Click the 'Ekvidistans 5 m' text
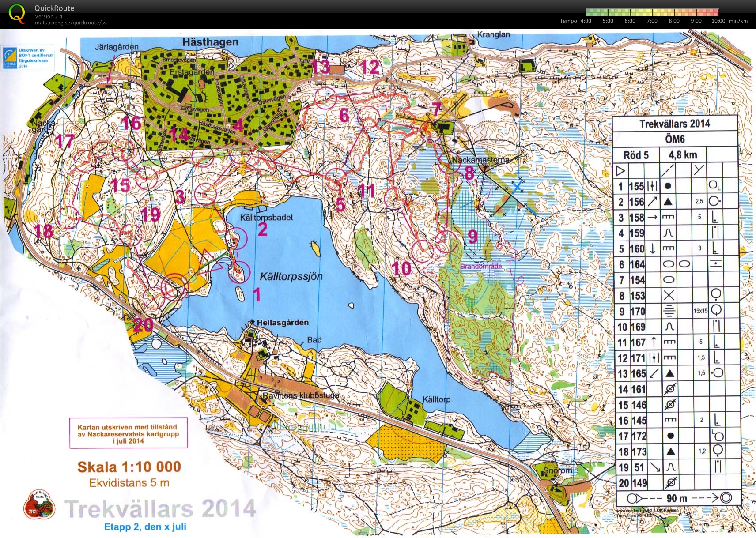 pos(129,483)
